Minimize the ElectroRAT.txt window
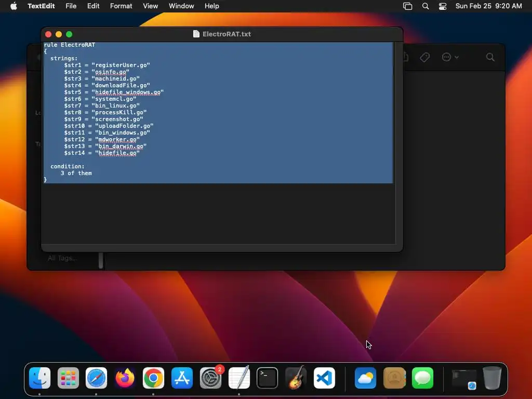The width and height of the screenshot is (532, 399). pos(59,34)
